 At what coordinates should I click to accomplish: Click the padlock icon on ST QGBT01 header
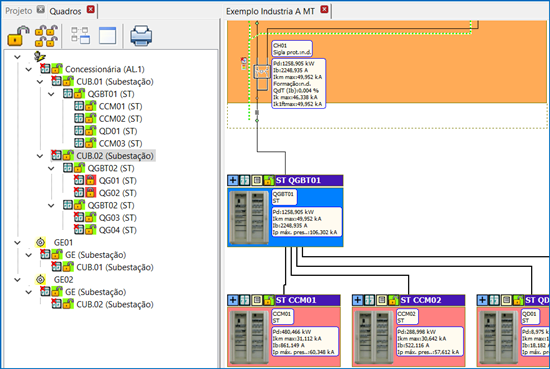click(269, 180)
